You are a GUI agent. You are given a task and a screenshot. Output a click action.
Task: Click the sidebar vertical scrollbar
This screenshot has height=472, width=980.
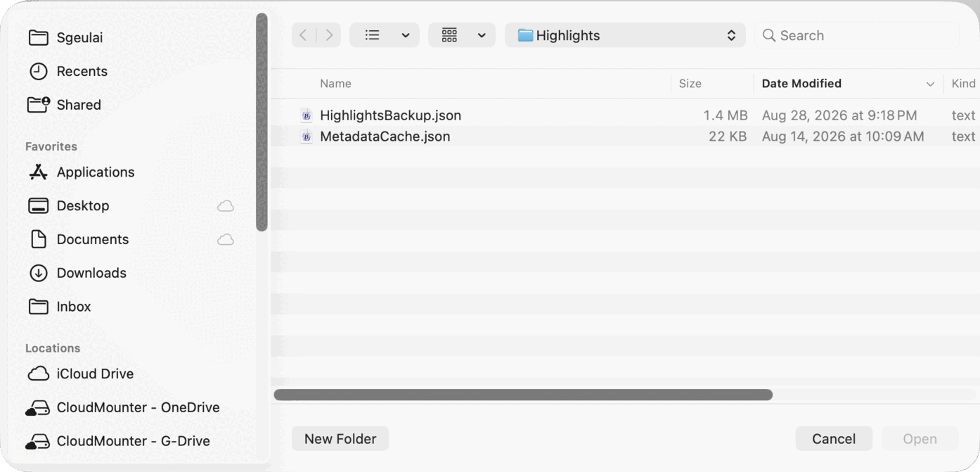click(x=262, y=122)
